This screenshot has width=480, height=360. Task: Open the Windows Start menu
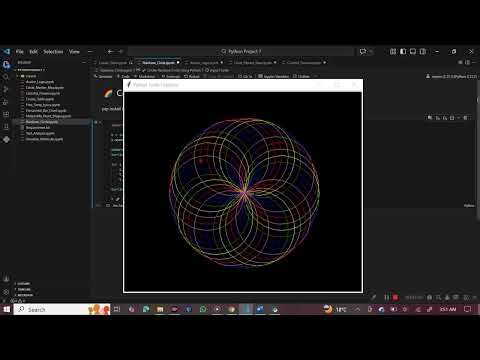tap(6, 309)
